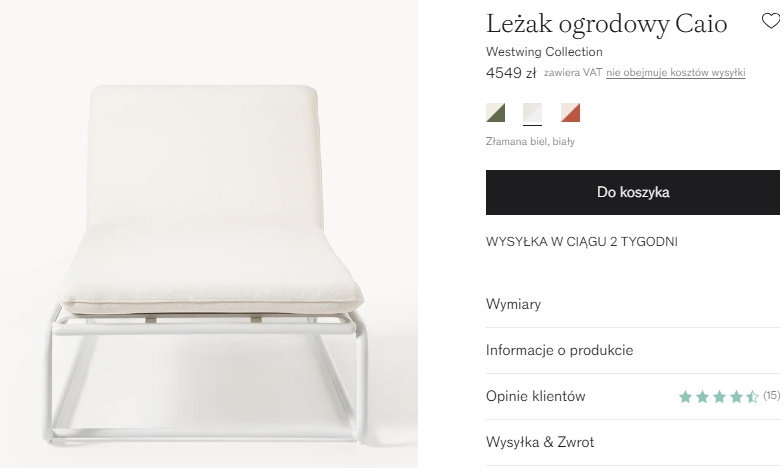
Task: Click the Do koszyka button
Action: pos(632,192)
